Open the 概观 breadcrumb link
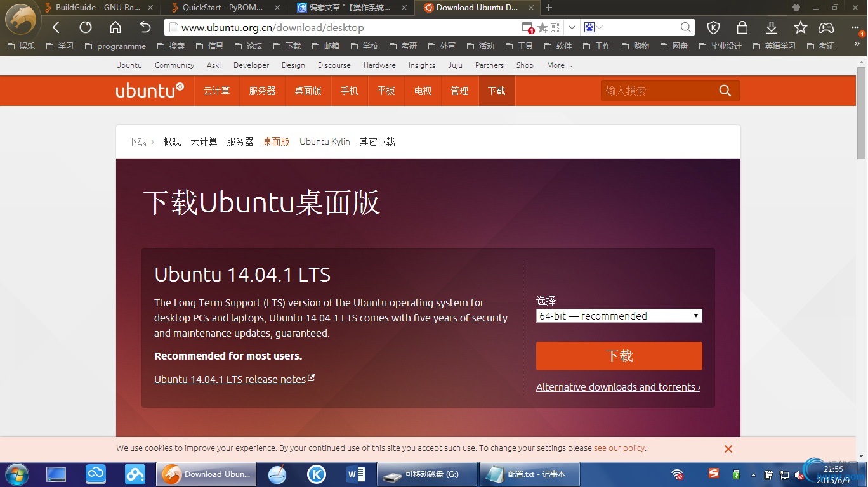868x487 pixels. (x=172, y=141)
